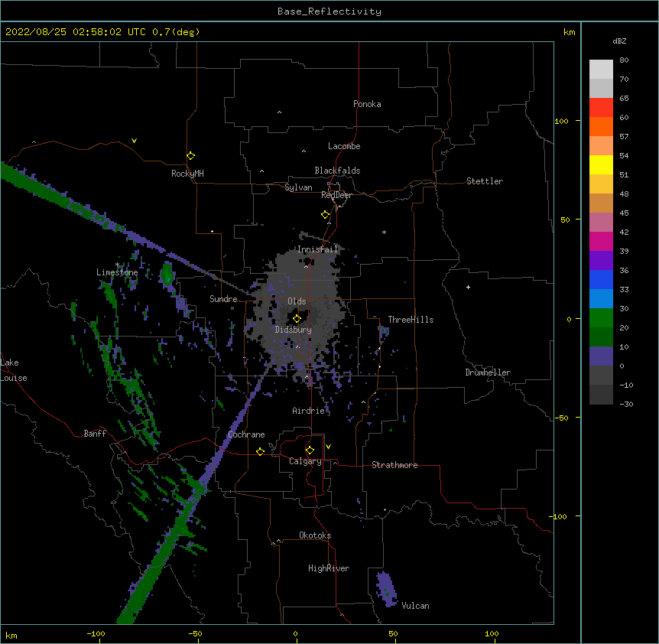The height and width of the screenshot is (644, 659).
Task: Click the Lacombe city label
Action: click(x=344, y=146)
